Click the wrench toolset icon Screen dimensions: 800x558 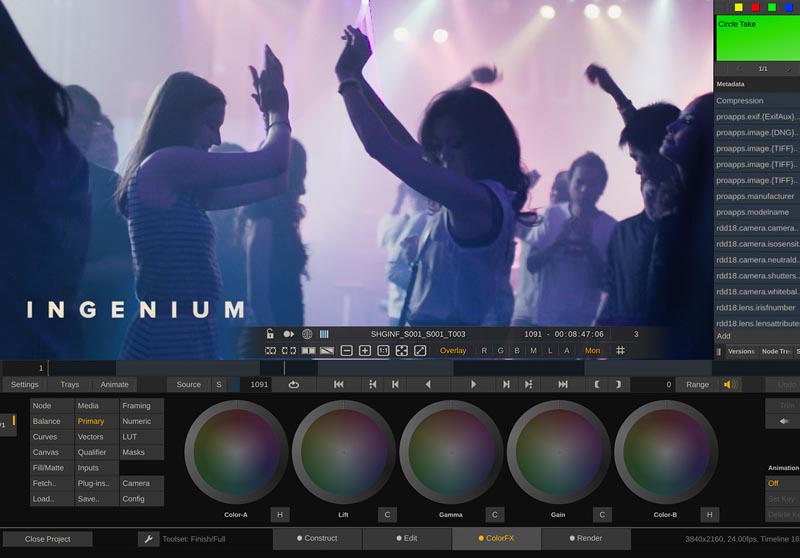coord(149,539)
